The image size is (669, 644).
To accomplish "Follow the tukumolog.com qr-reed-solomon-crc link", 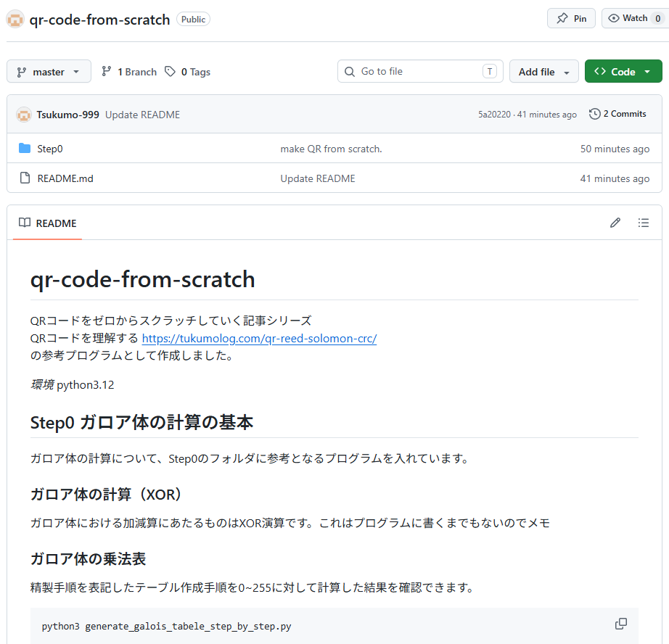I will pos(260,338).
